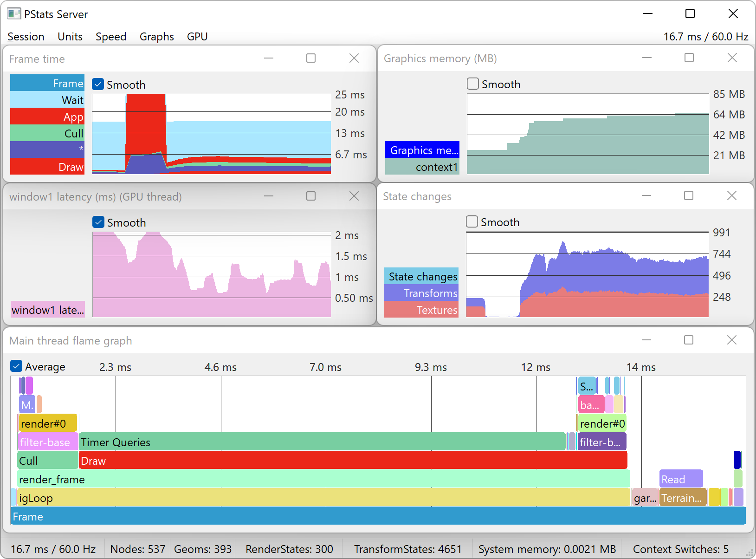
Task: Maximize the State changes panel
Action: coord(689,196)
